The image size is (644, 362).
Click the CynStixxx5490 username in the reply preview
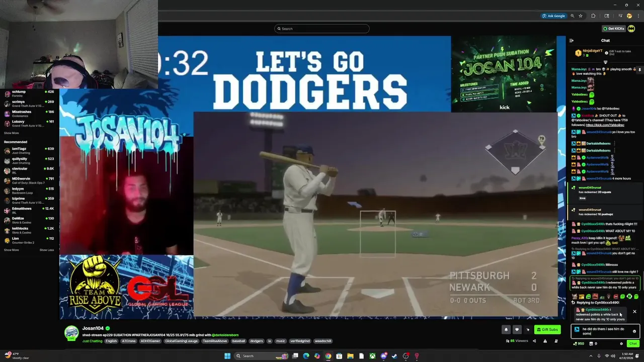tap(597, 310)
